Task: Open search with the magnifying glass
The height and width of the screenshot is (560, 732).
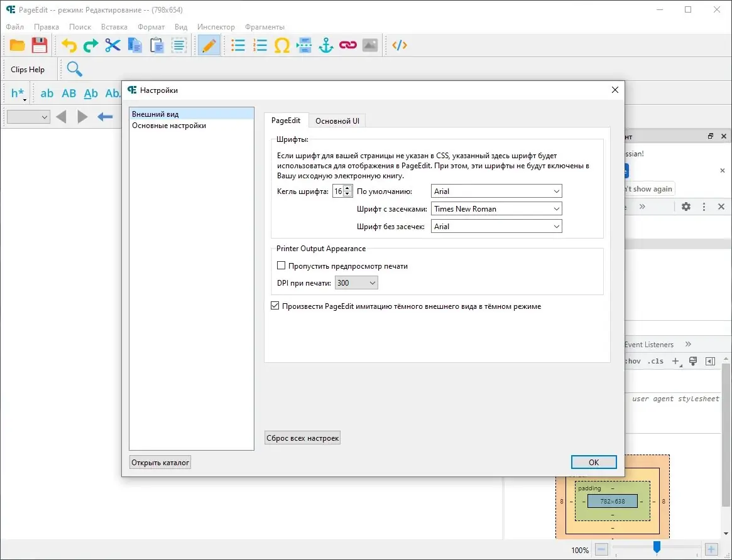Action: click(x=75, y=69)
